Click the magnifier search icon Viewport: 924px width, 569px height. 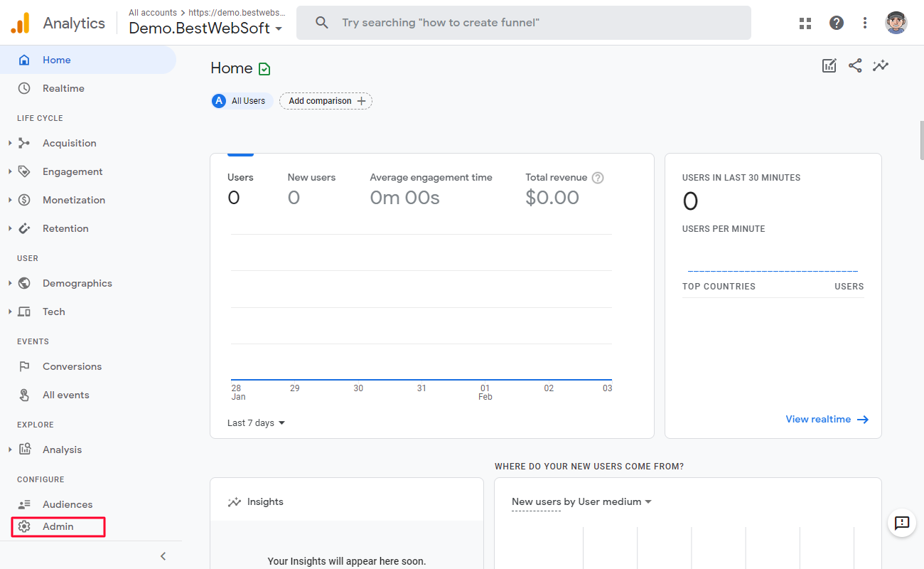(x=322, y=23)
